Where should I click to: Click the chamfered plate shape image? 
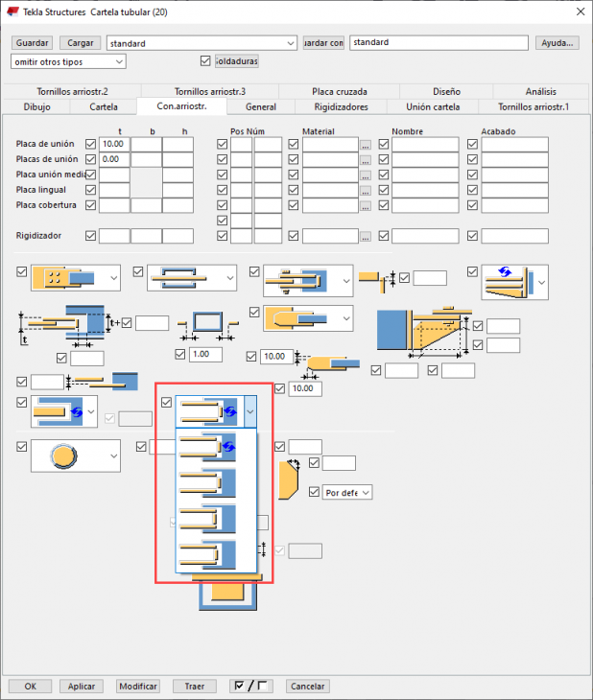pyautogui.click(x=288, y=479)
